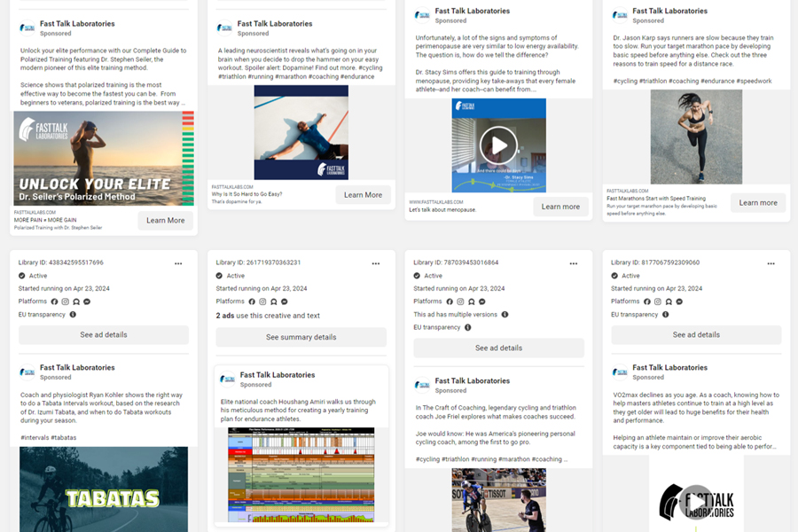Click Fast Talk Laboratories avatar on Houshang Amiri ad

[x=227, y=379]
